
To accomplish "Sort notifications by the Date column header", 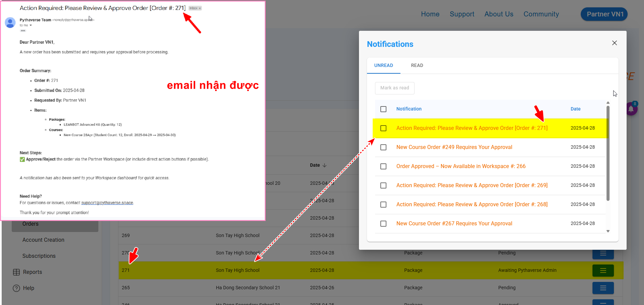I will pos(575,109).
